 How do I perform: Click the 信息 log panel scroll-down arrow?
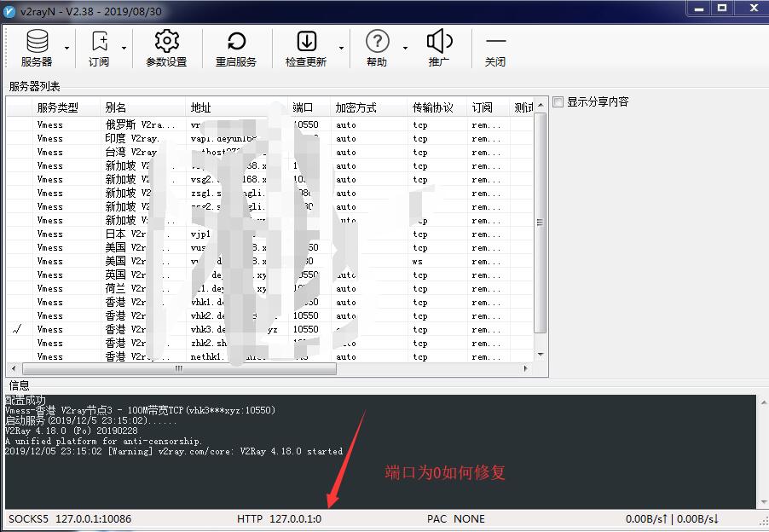point(763,501)
